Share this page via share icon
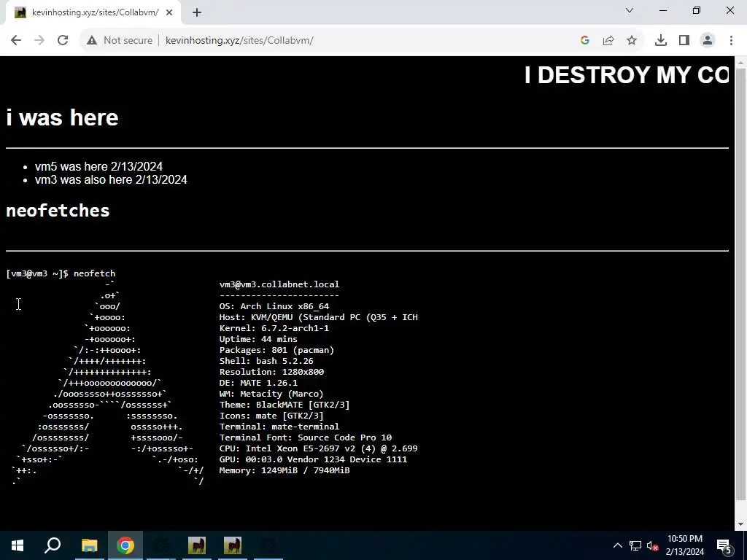The image size is (747, 560). coord(608,41)
